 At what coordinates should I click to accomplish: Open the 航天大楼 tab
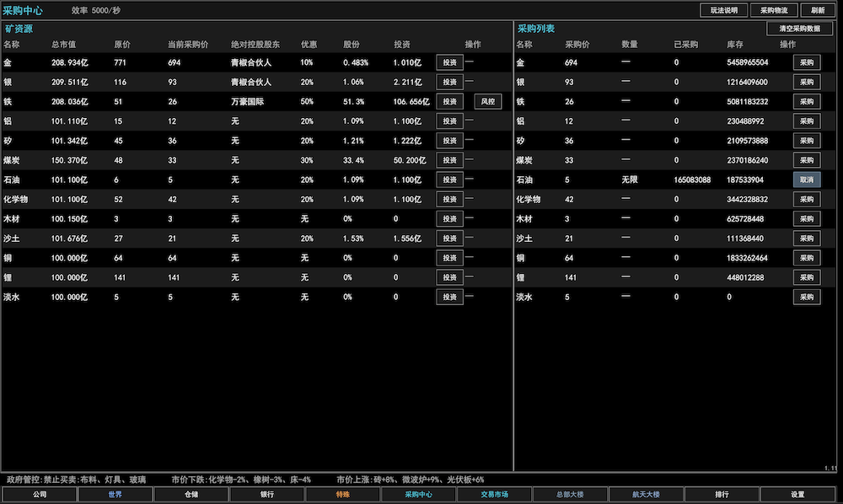(x=646, y=495)
